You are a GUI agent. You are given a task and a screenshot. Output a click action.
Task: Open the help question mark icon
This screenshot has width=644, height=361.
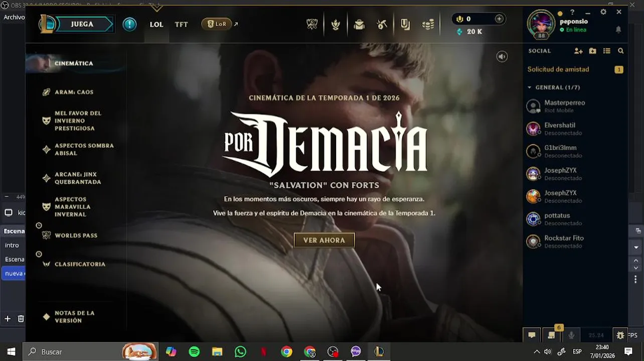(572, 13)
